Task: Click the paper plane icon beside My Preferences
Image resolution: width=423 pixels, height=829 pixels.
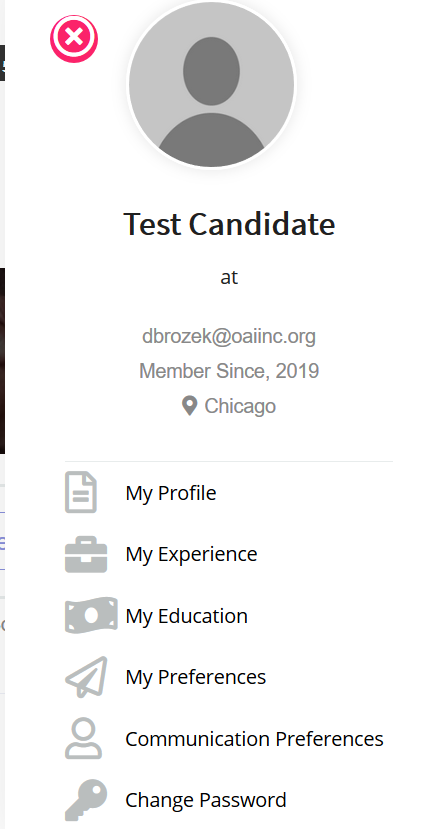Action: pyautogui.click(x=86, y=677)
